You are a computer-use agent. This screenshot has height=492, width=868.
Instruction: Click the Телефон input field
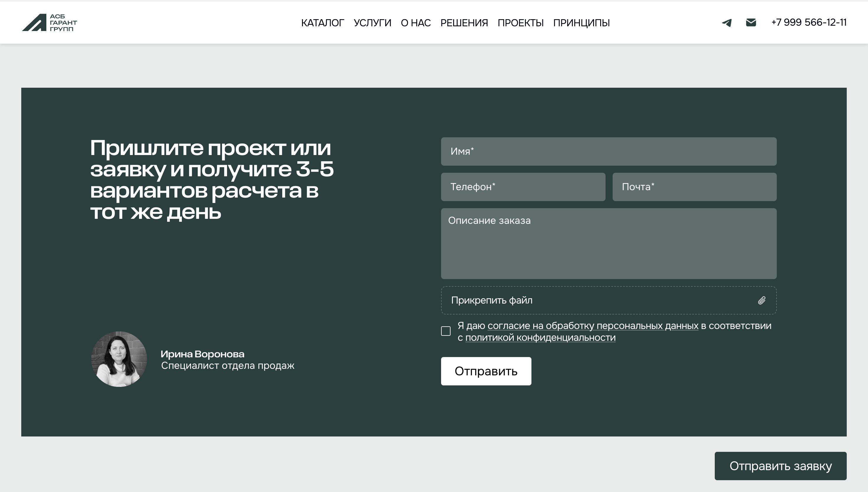[x=523, y=187]
